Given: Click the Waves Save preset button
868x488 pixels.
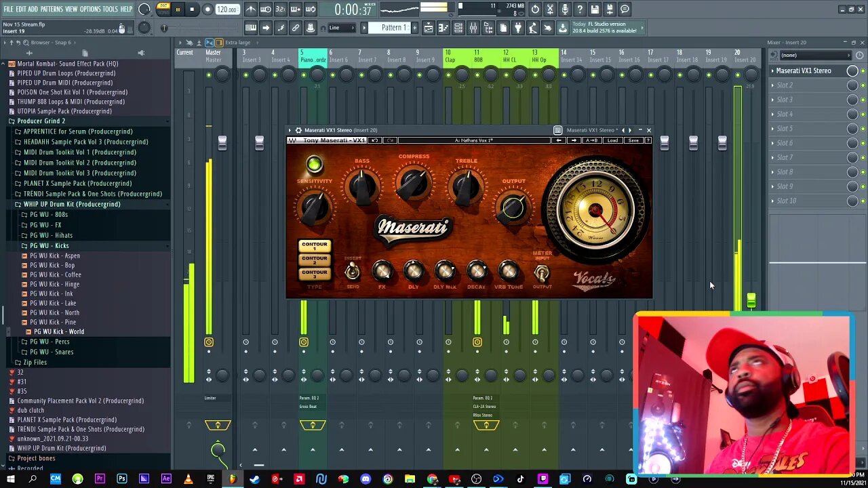Looking at the screenshot, I should pyautogui.click(x=633, y=140).
